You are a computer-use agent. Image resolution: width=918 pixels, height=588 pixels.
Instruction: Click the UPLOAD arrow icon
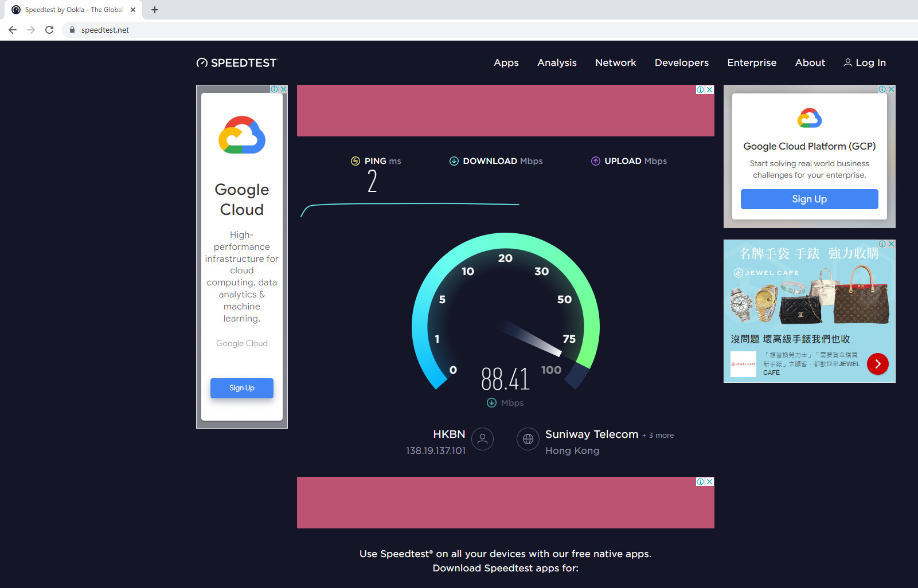pyautogui.click(x=596, y=161)
